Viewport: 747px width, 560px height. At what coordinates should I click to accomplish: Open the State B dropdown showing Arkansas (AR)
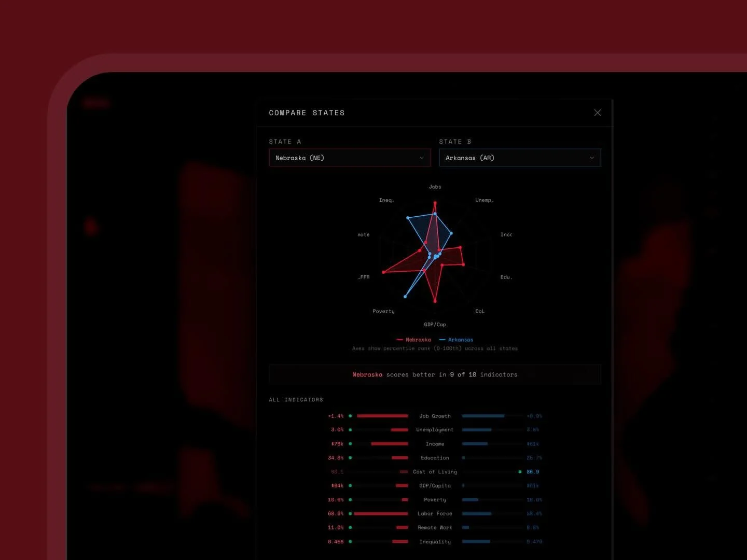point(520,158)
